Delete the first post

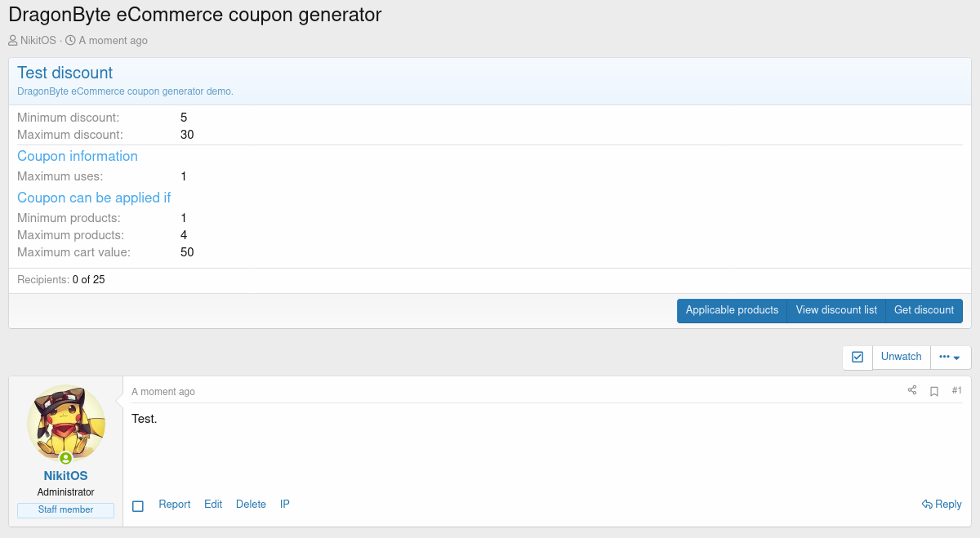(x=251, y=505)
